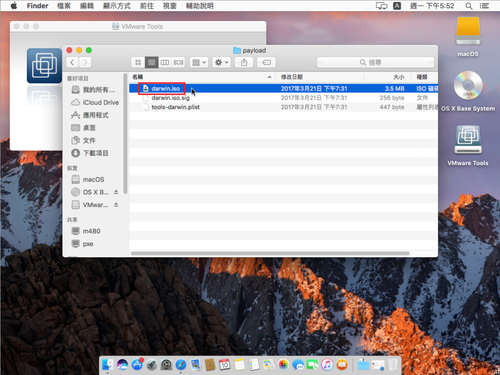This screenshot has height=375, width=500.
Task: Select the OS X Base System disc on the desktop
Action: click(468, 91)
